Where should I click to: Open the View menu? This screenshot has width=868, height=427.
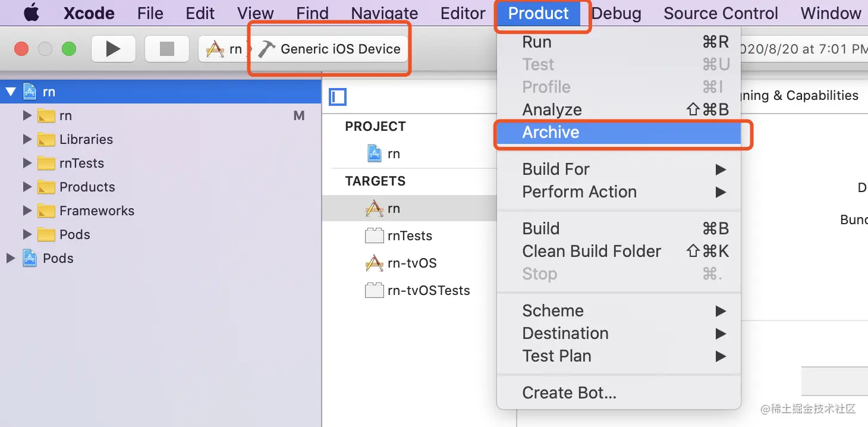256,13
